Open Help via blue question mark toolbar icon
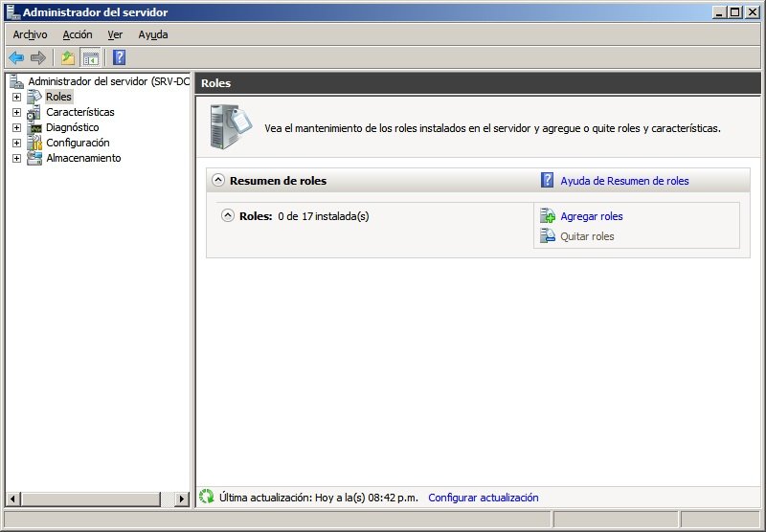 [119, 57]
